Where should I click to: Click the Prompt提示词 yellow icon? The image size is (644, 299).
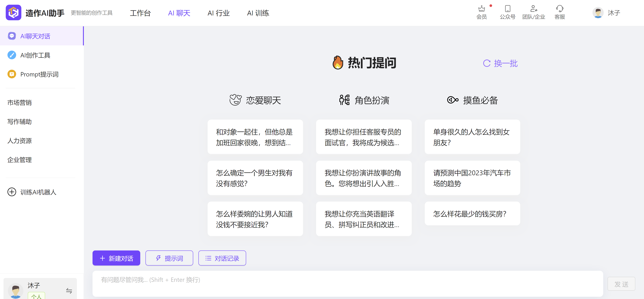tap(12, 74)
